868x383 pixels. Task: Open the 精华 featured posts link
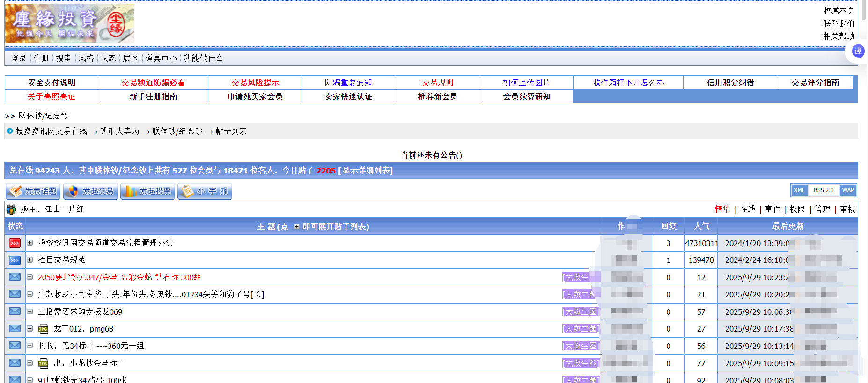(x=722, y=209)
